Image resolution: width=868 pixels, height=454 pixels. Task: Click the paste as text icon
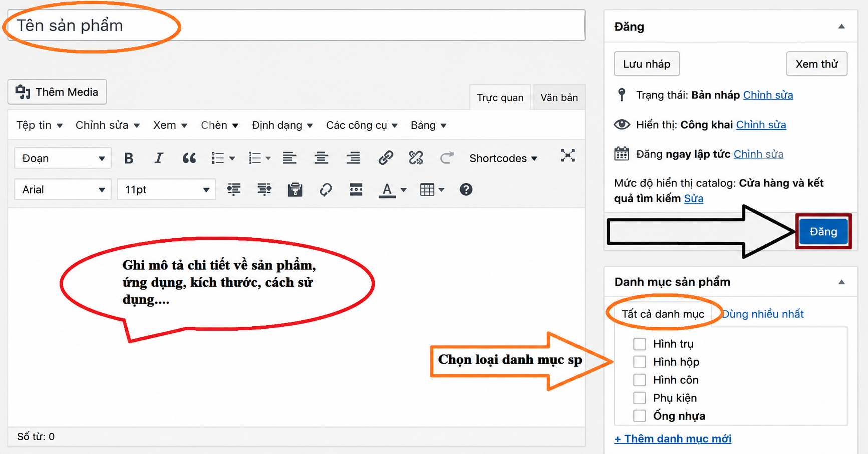(295, 190)
